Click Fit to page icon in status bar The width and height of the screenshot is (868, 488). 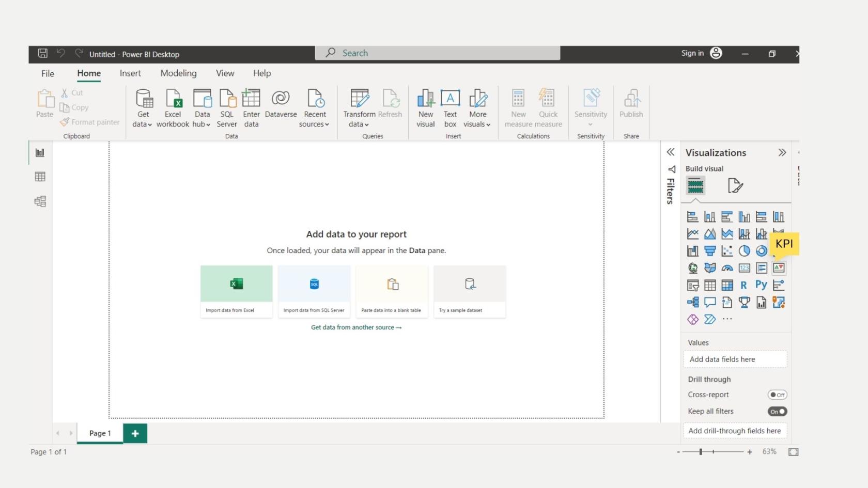[x=794, y=452]
